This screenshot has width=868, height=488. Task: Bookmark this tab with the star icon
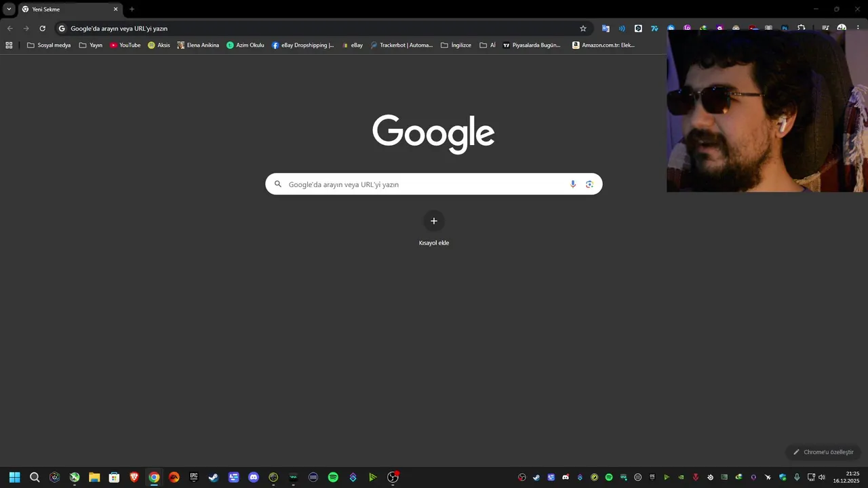point(583,28)
